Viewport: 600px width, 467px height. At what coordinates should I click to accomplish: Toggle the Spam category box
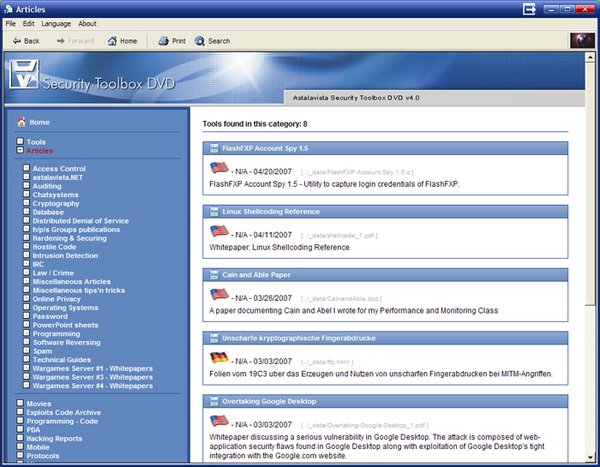(x=26, y=351)
